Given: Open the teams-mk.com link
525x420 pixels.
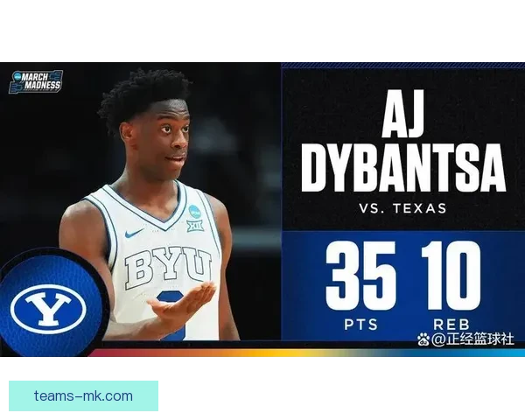Looking at the screenshot, I should click(84, 395).
